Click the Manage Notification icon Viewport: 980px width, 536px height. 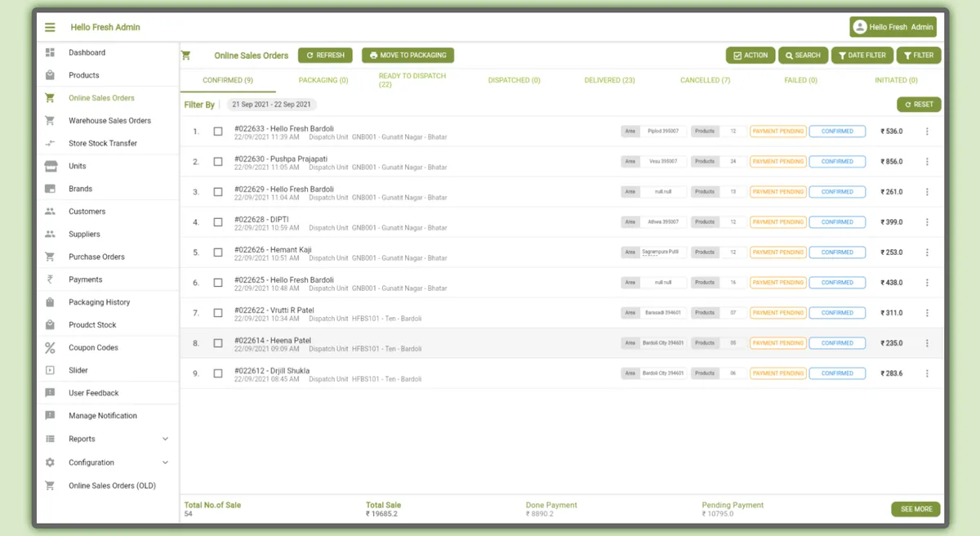tap(50, 416)
